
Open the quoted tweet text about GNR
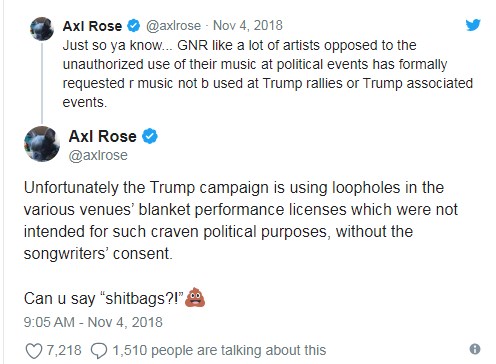[x=268, y=74]
